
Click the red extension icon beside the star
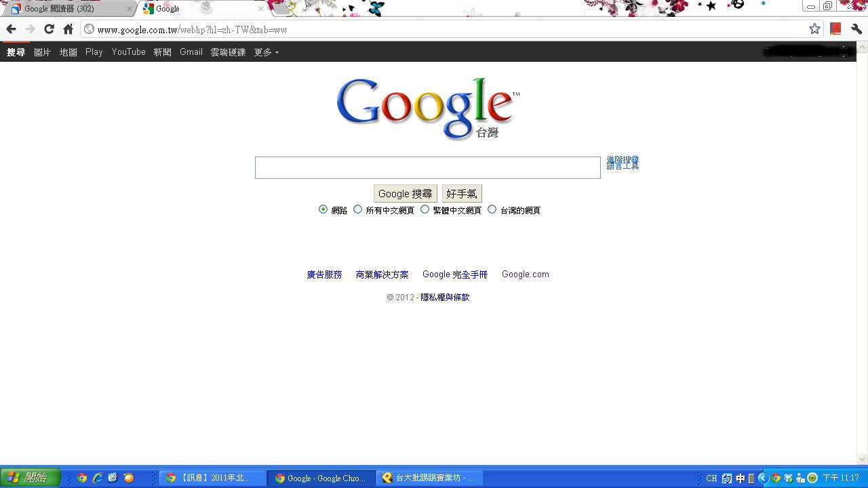pyautogui.click(x=835, y=29)
